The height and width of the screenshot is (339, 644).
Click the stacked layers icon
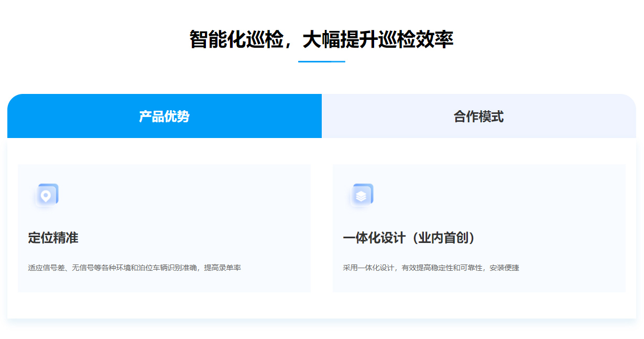coord(361,195)
